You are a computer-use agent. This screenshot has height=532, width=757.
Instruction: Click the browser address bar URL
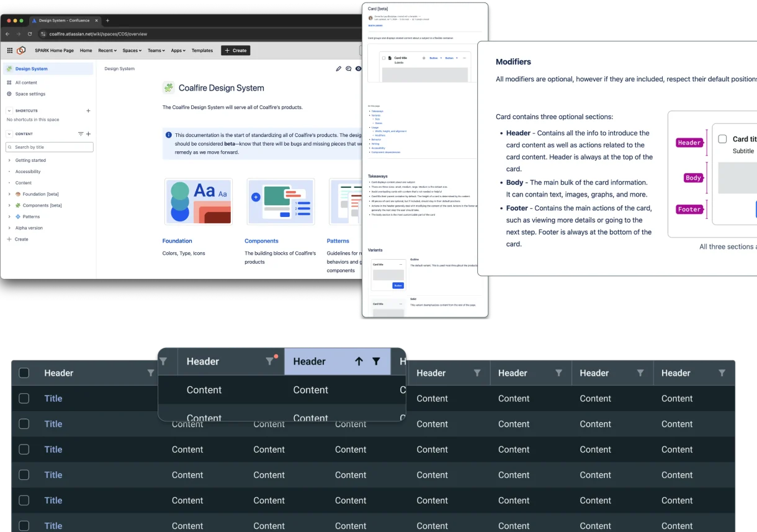pyautogui.click(x=98, y=34)
